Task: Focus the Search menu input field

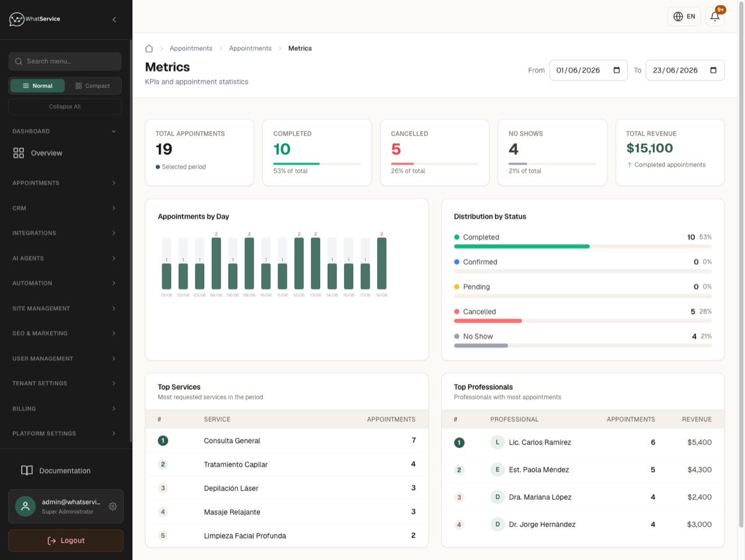Action: [x=65, y=61]
